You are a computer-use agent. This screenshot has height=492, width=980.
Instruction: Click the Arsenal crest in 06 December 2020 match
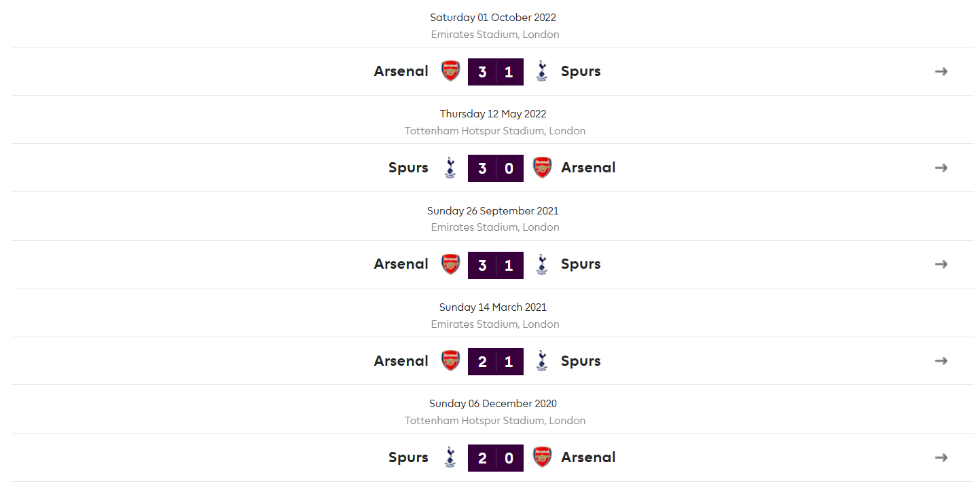coord(542,457)
